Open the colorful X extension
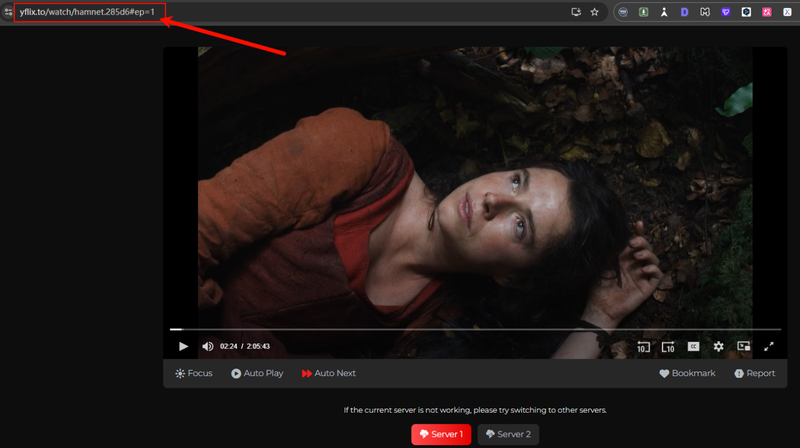The height and width of the screenshot is (448, 800). 787,12
